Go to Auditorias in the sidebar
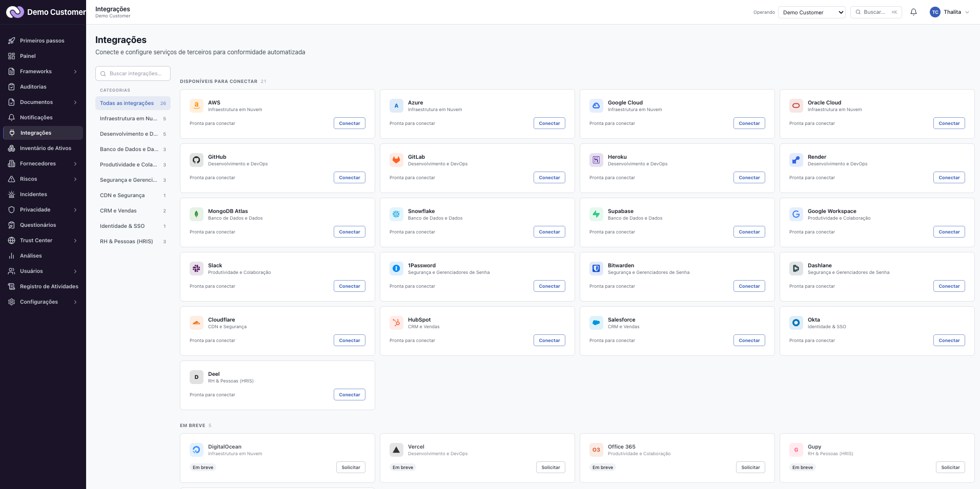 (43, 87)
